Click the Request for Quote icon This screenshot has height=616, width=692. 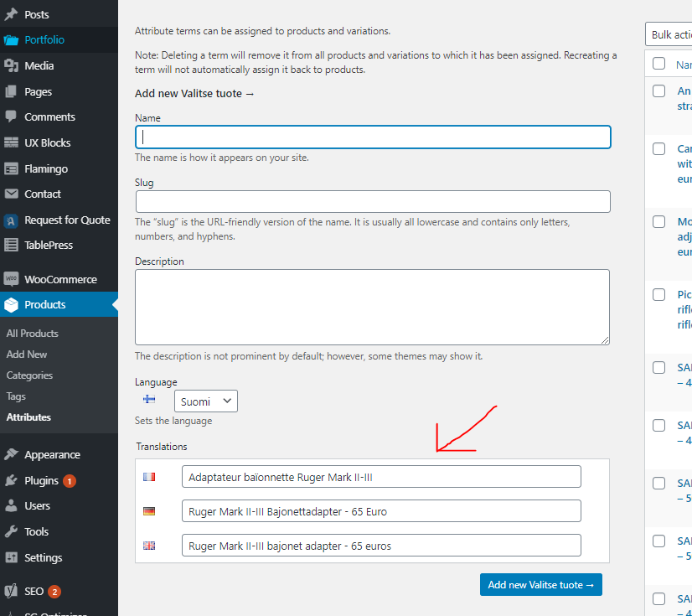(x=11, y=220)
